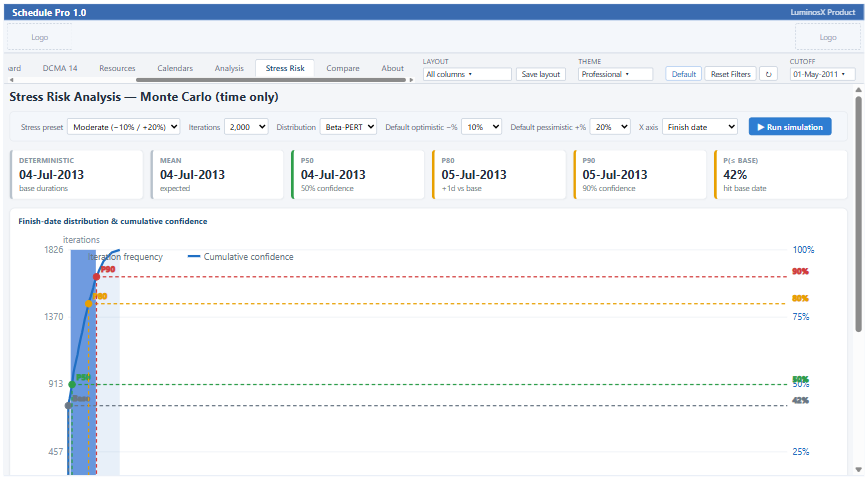Select the Stress Risk tab
866x477 pixels.
[x=285, y=68]
